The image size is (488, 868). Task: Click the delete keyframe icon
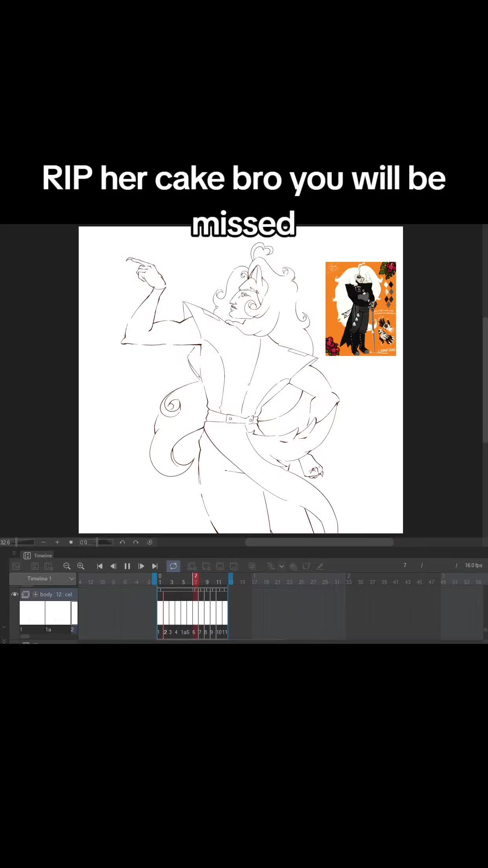(x=293, y=566)
